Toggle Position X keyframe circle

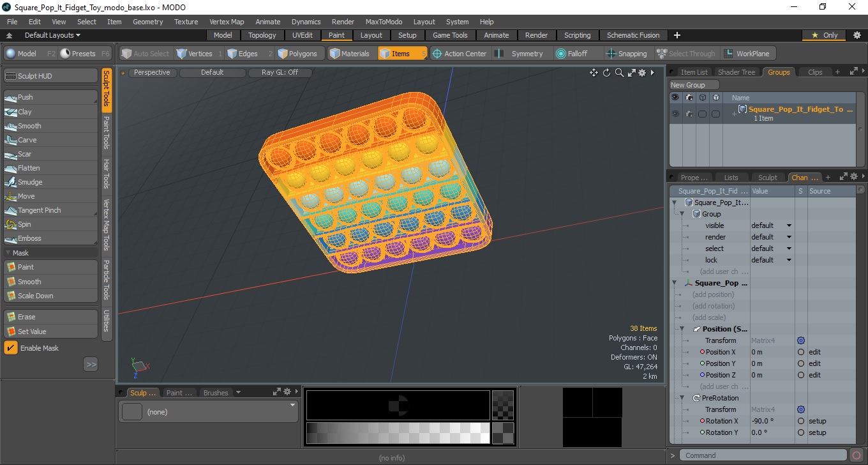(x=703, y=352)
